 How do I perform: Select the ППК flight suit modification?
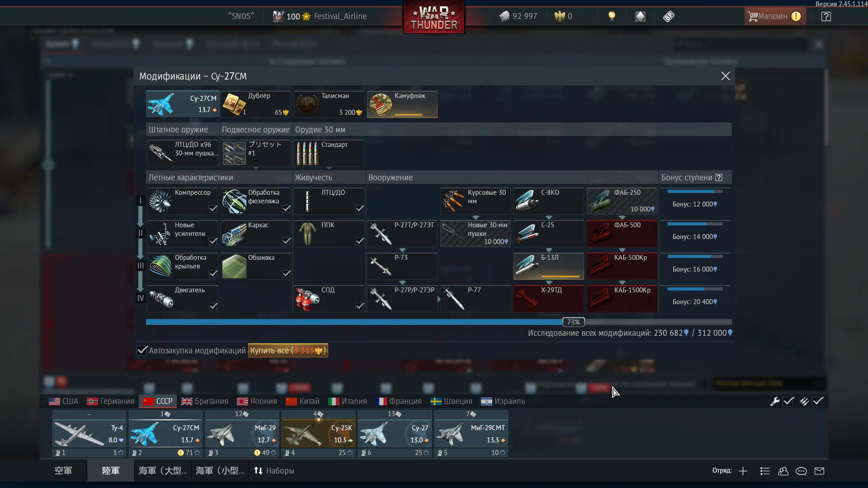tap(329, 233)
